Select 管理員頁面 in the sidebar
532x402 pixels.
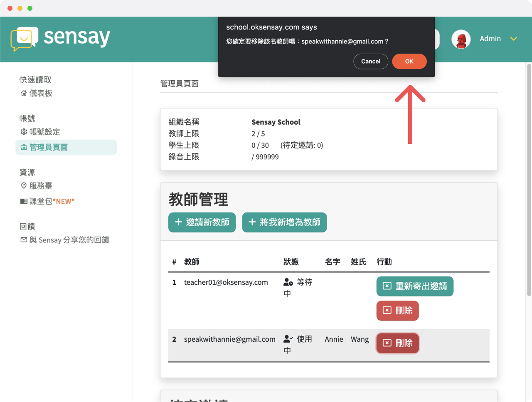tap(66, 147)
